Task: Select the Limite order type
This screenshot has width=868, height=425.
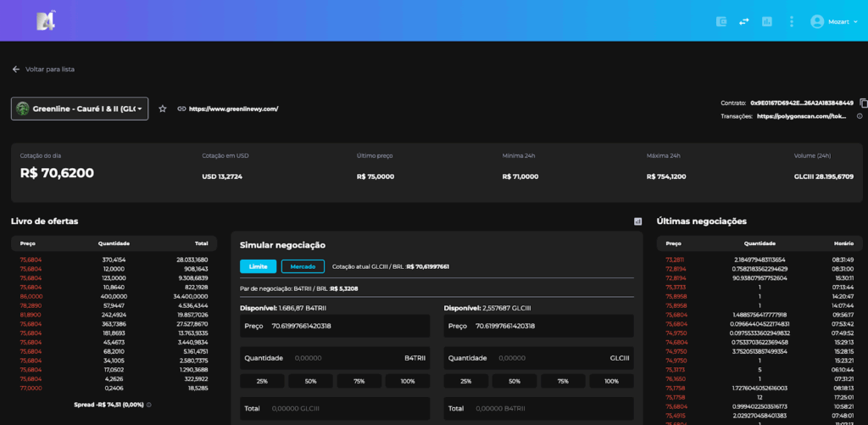Action: 258,266
